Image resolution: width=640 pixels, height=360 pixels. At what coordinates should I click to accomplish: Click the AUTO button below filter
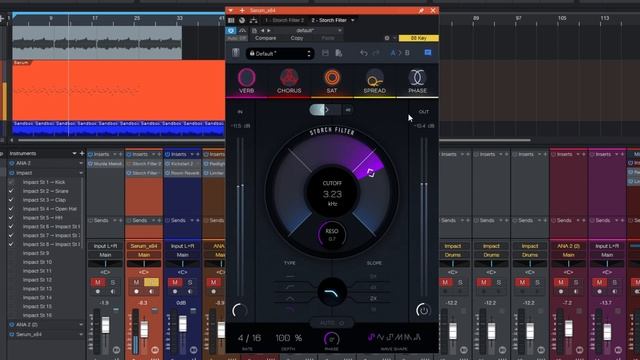pyautogui.click(x=332, y=323)
